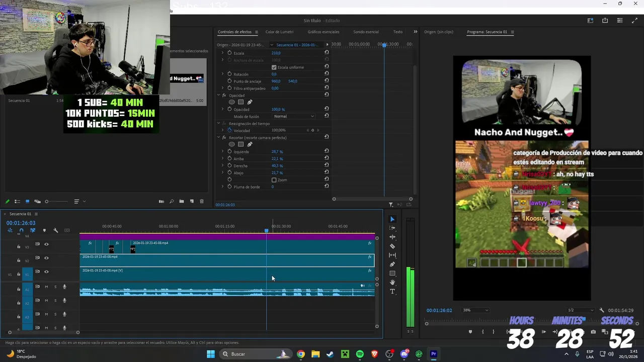Select the Track Select Forward tool

point(392,228)
